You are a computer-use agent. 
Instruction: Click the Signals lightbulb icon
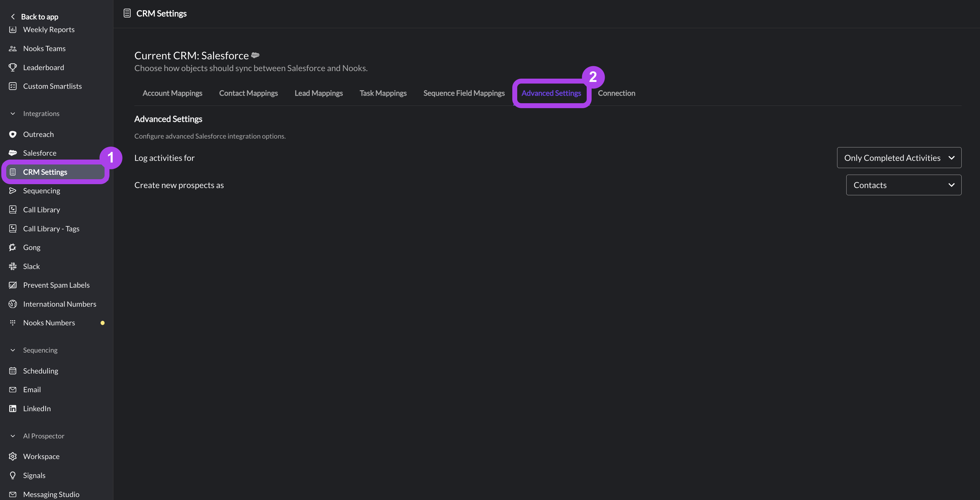click(12, 475)
